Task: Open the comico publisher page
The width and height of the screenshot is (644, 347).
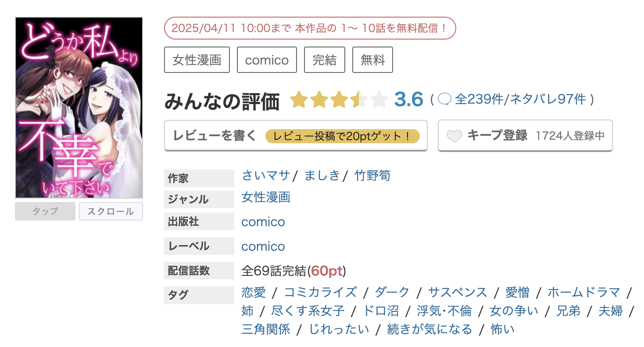Action: tap(263, 222)
